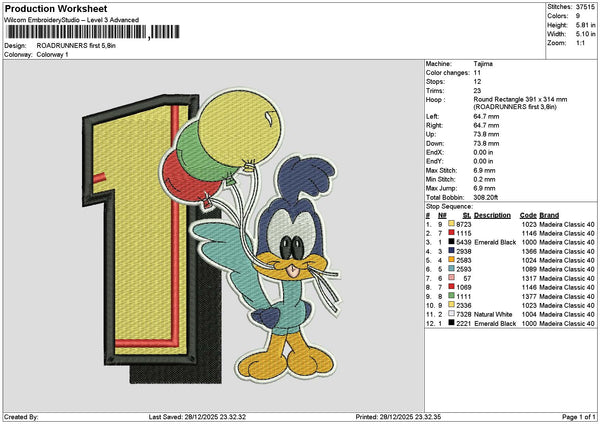Click the Zoom value 1:1
Image resolution: width=600 pixels, height=424 pixels.
click(580, 43)
